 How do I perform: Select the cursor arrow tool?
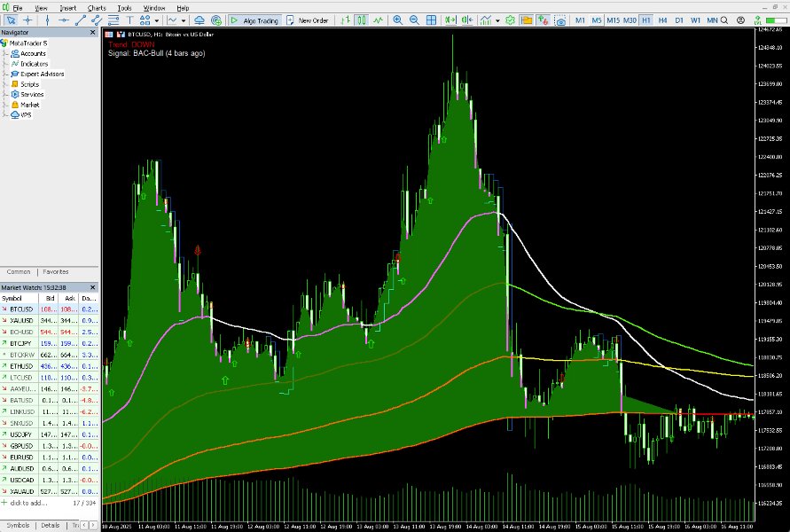pyautogui.click(x=11, y=20)
